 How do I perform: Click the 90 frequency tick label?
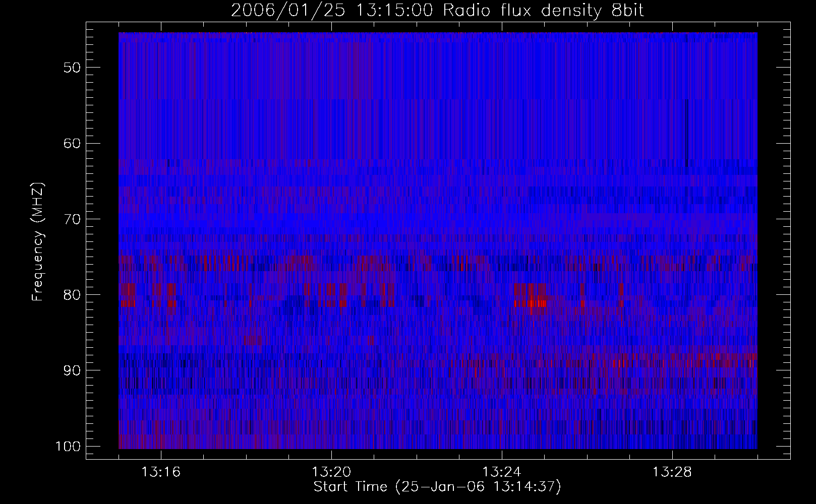click(x=71, y=370)
